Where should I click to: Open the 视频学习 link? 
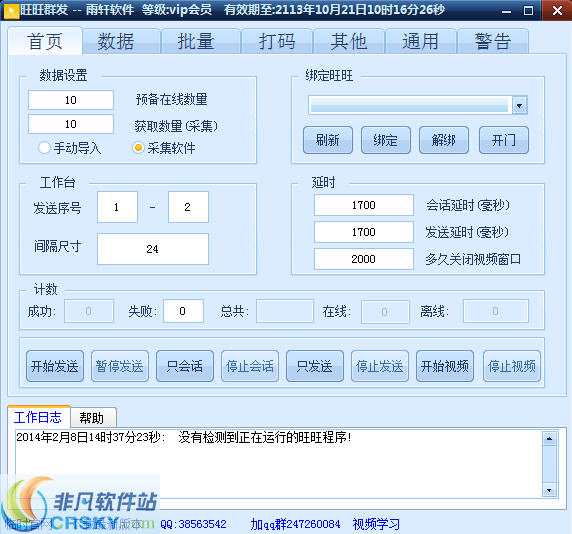[x=376, y=524]
